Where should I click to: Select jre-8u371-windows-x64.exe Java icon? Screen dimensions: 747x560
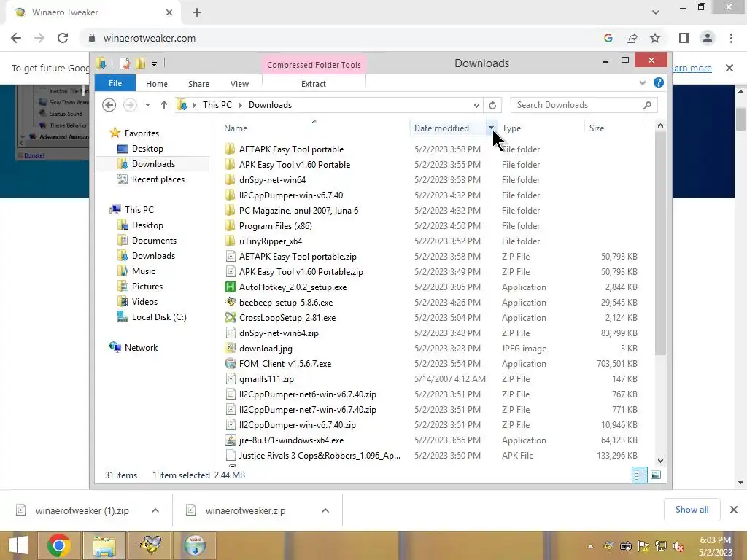tap(231, 440)
